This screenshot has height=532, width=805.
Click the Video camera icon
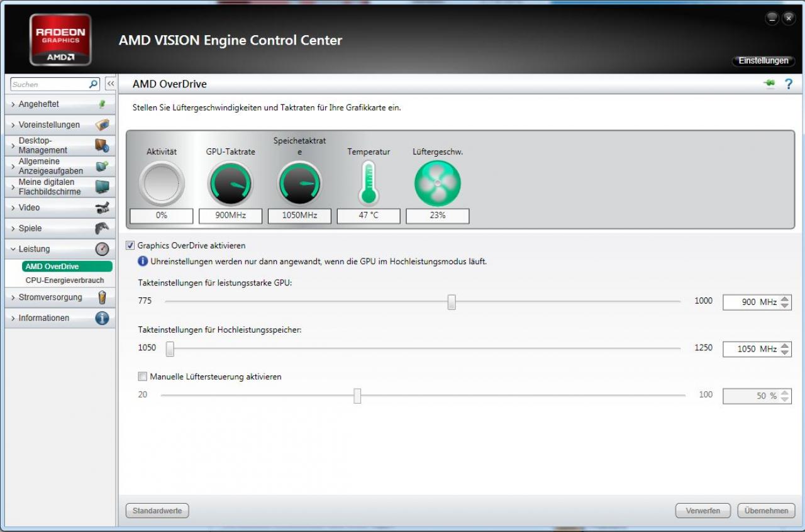point(102,208)
